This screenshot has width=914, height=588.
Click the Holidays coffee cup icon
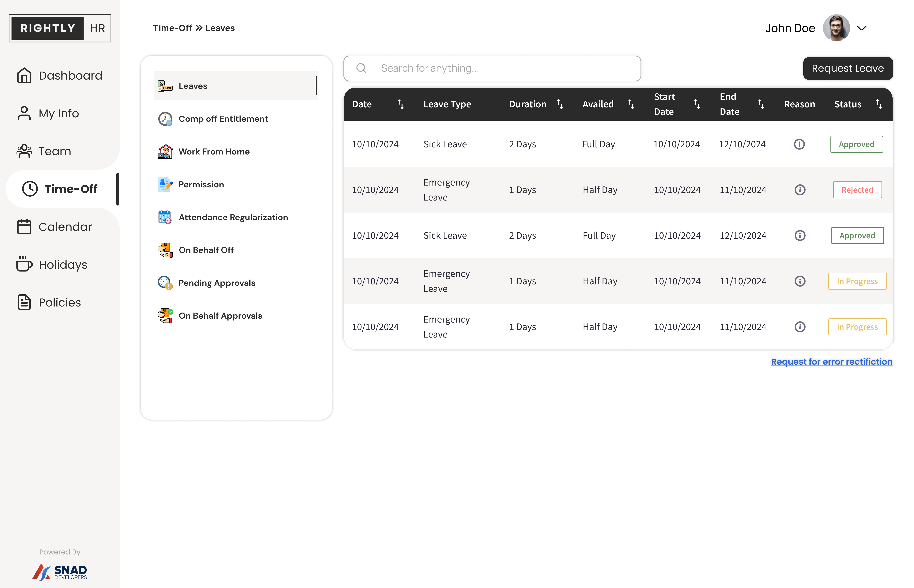(24, 264)
